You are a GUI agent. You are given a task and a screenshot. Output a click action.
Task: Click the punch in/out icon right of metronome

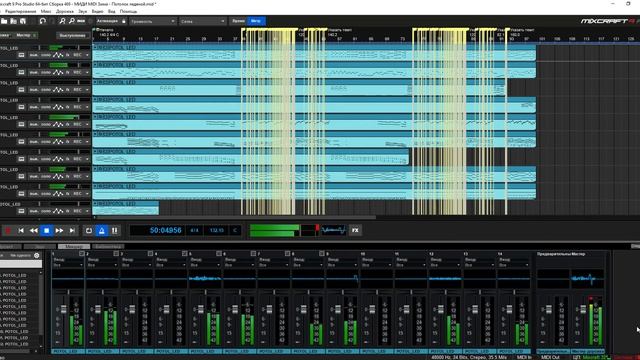pyautogui.click(x=115, y=231)
